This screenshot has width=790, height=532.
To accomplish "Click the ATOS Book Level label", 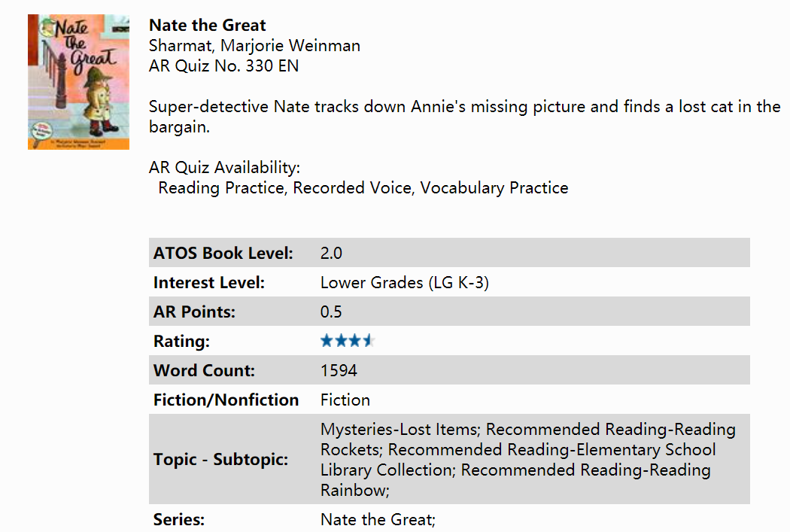I will [x=223, y=253].
